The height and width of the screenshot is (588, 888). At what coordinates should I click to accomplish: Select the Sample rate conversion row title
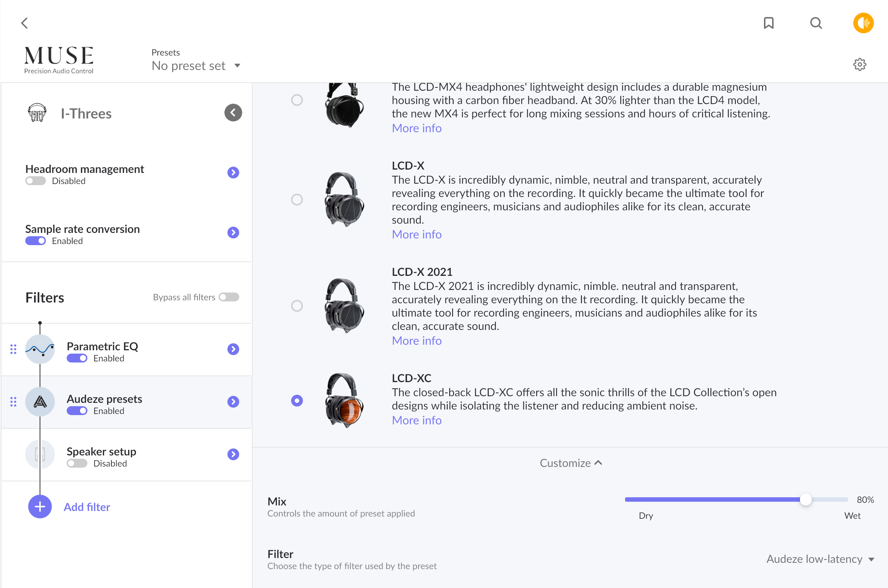pyautogui.click(x=82, y=229)
